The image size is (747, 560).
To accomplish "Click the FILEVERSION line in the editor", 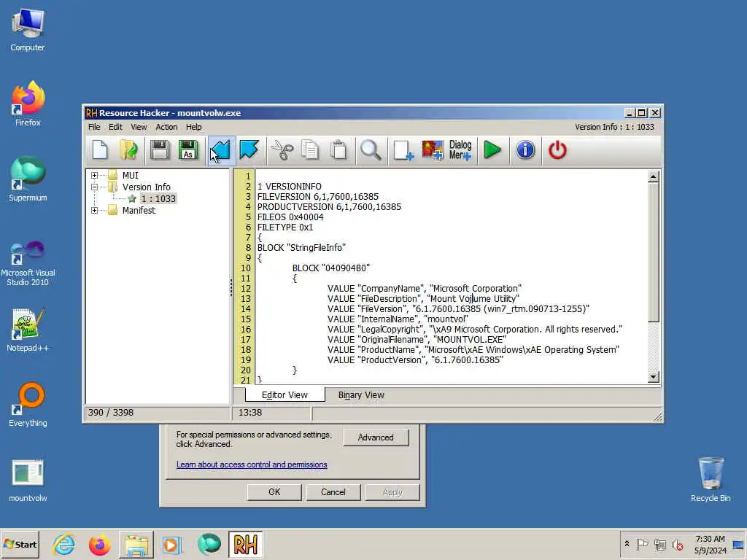I will tap(318, 197).
